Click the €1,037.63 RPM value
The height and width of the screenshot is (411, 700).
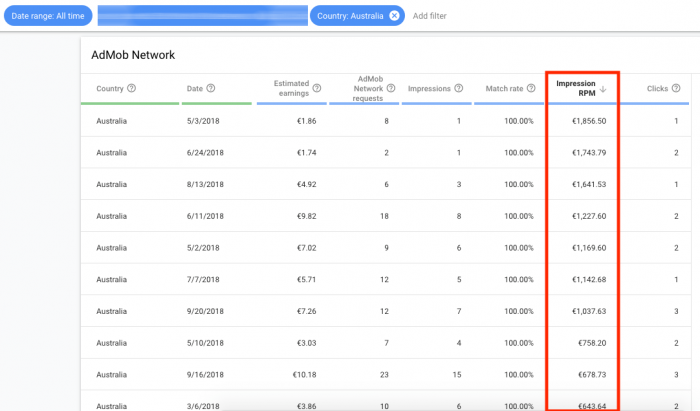[x=589, y=311]
